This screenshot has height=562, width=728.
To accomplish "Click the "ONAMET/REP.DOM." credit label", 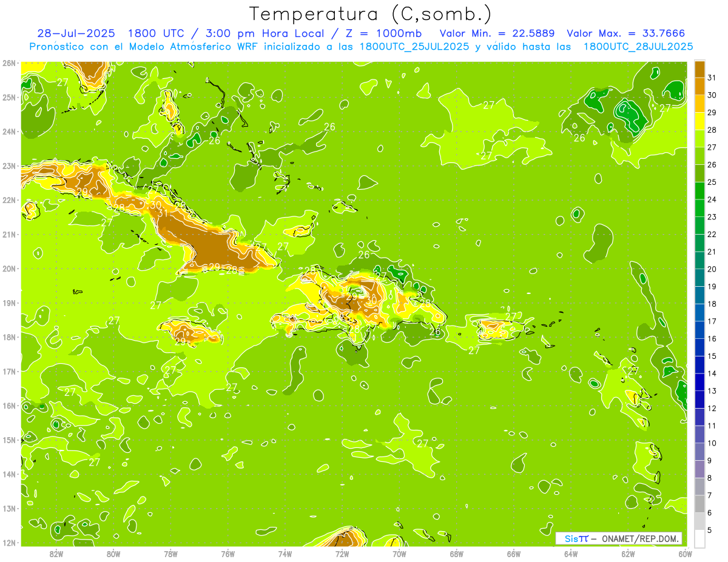I will (x=641, y=538).
